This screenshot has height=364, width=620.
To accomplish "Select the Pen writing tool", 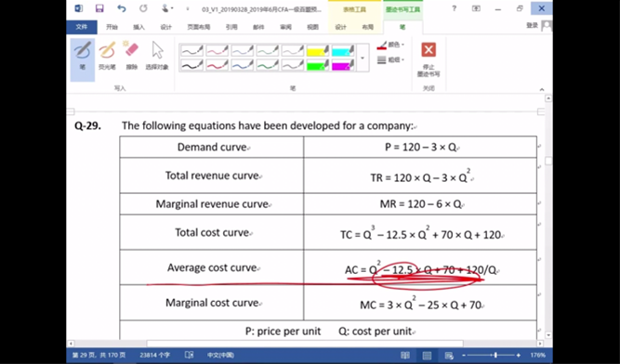I will [83, 59].
